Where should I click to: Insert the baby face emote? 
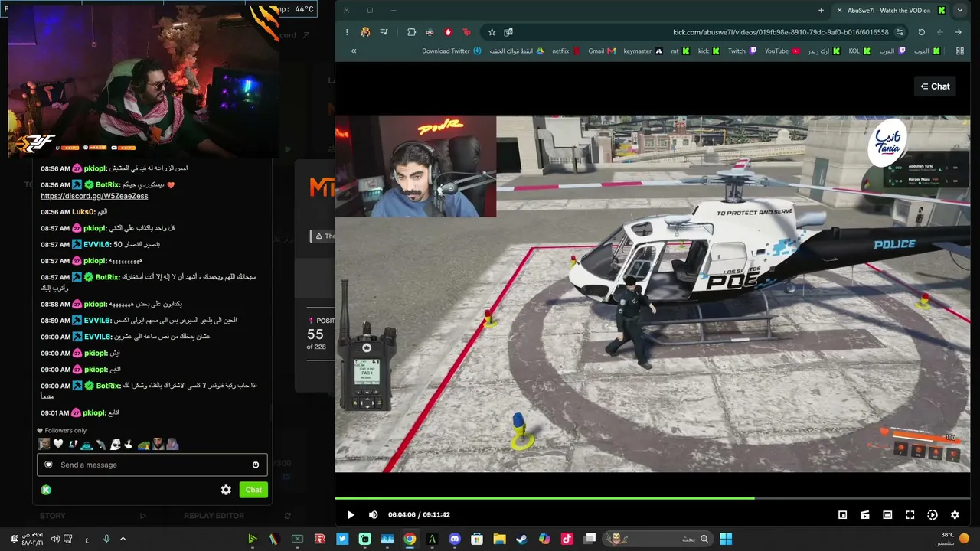tap(44, 444)
